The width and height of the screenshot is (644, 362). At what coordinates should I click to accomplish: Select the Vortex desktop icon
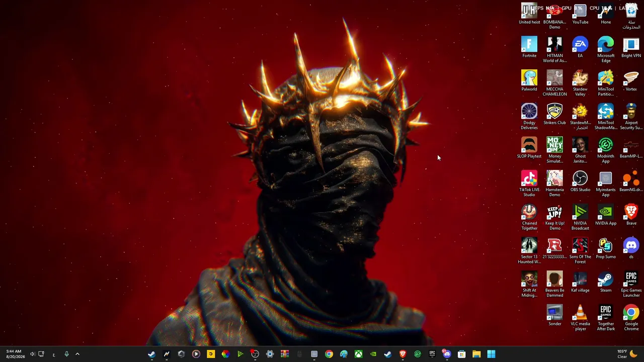(x=631, y=81)
